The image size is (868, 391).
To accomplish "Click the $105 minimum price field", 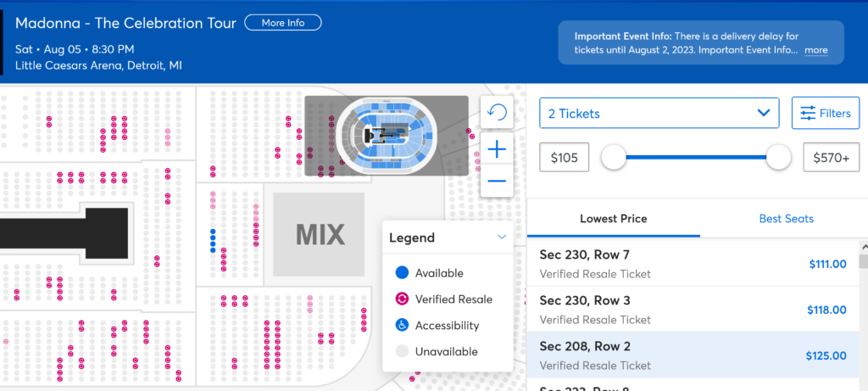I will pos(564,158).
